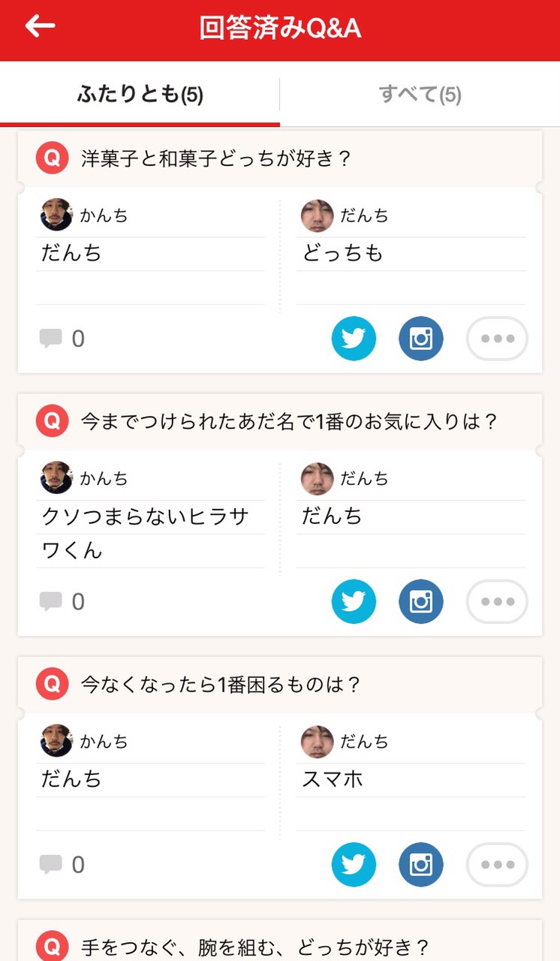Screen dimensions: 560x961
Task: Open comments on the sweets question
Action: point(62,339)
